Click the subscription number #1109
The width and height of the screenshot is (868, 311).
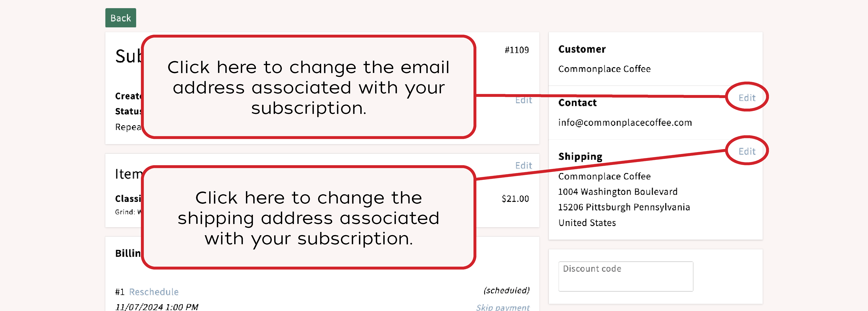pyautogui.click(x=517, y=50)
